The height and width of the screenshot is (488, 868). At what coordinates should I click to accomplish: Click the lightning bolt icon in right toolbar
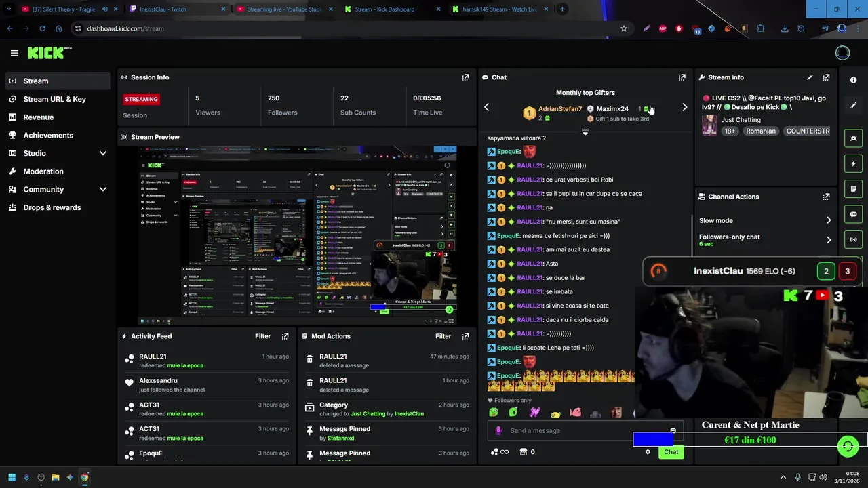tap(854, 163)
